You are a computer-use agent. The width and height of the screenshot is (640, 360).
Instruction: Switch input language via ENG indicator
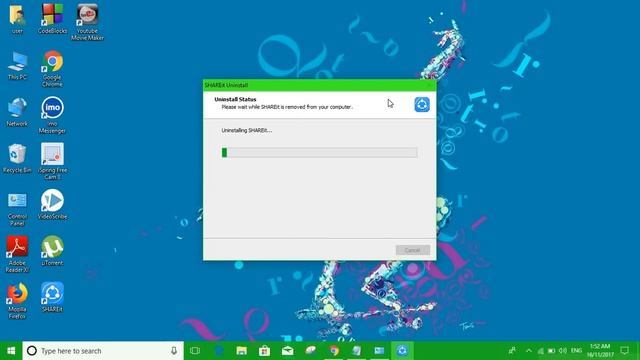(576, 351)
